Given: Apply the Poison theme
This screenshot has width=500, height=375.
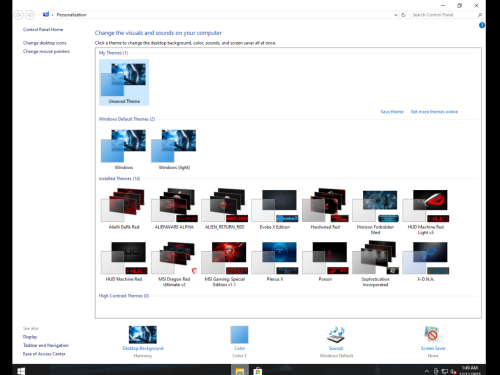Looking at the screenshot, I should click(325, 261).
